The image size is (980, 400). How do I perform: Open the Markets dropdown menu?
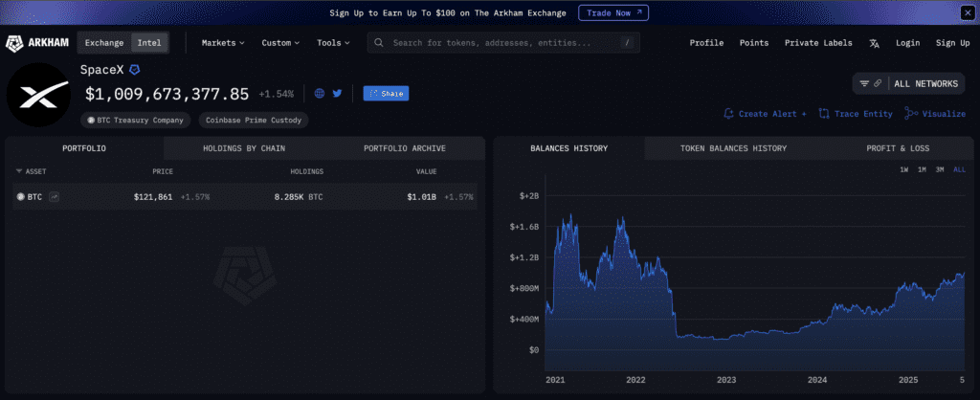pyautogui.click(x=222, y=43)
